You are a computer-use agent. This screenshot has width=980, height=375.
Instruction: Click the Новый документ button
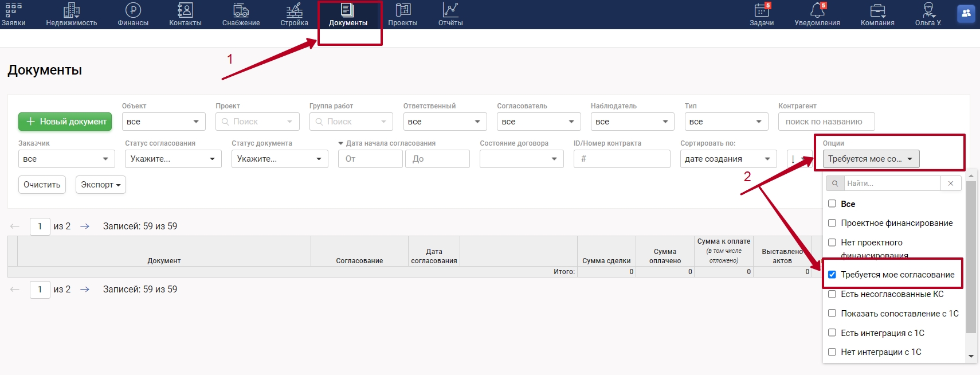coord(65,122)
